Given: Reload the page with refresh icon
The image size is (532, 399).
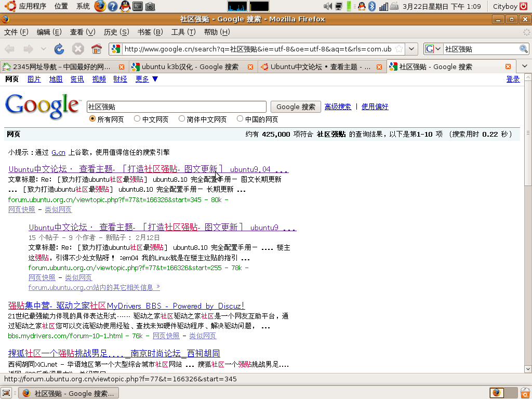Looking at the screenshot, I should [59, 49].
